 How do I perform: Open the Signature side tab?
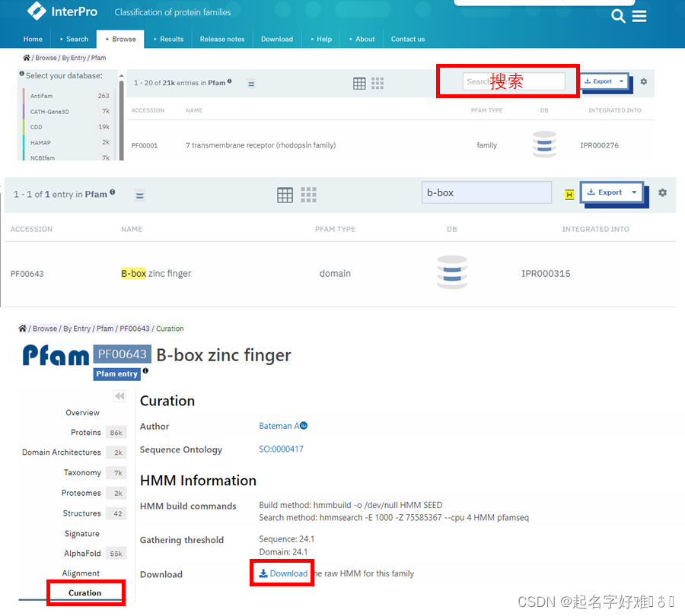(81, 534)
